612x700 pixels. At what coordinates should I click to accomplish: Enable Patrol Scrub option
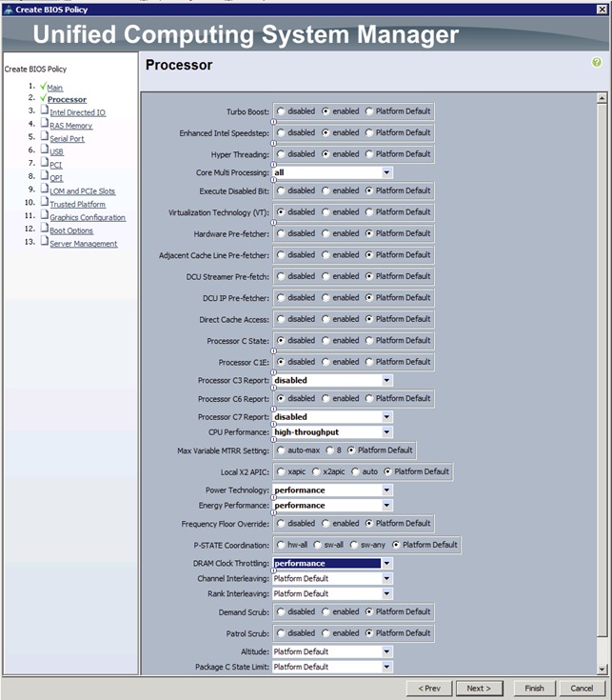(326, 633)
